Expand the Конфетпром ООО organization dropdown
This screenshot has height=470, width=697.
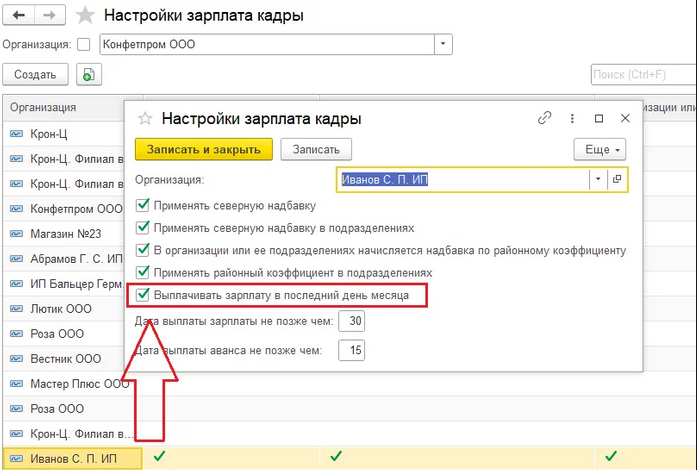(443, 44)
